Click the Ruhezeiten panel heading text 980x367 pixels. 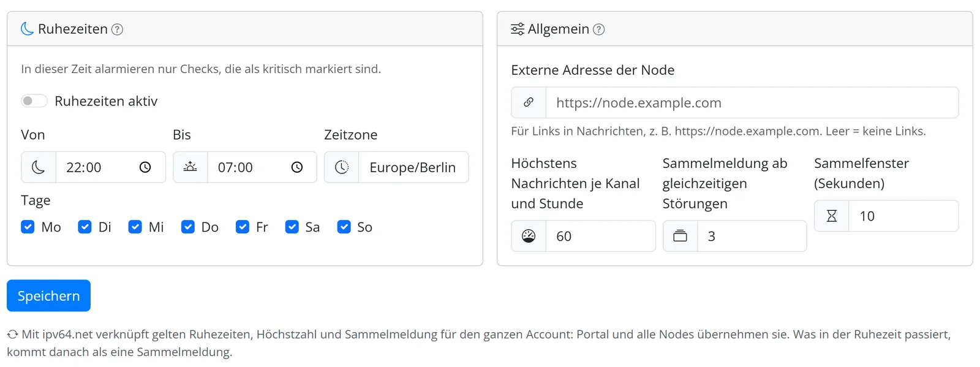73,29
